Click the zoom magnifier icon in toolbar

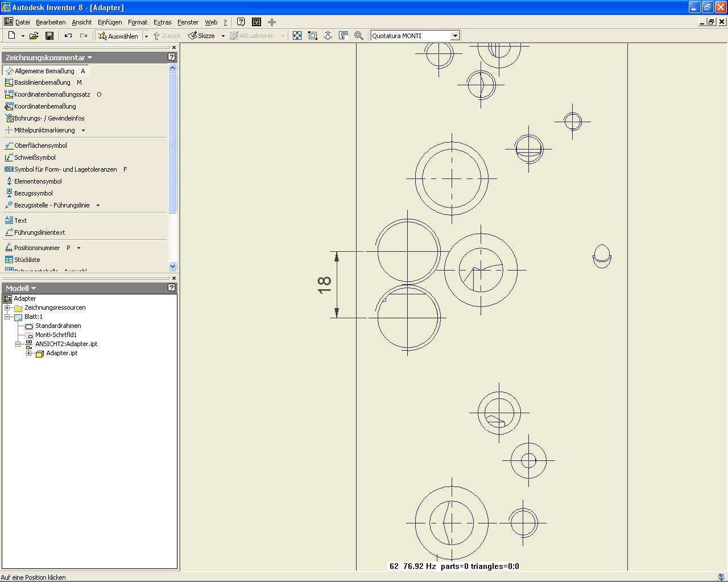(359, 36)
